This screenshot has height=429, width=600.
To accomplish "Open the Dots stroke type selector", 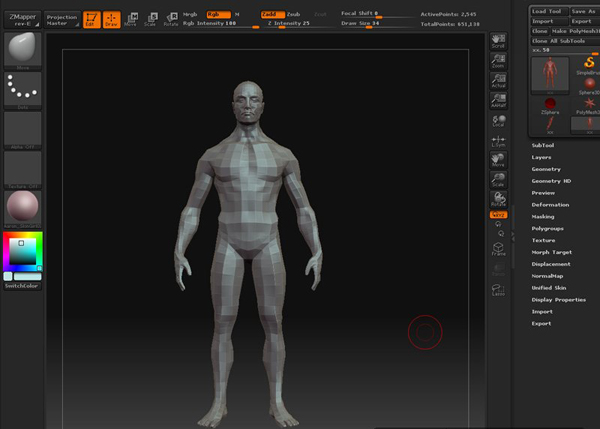I will [x=23, y=90].
